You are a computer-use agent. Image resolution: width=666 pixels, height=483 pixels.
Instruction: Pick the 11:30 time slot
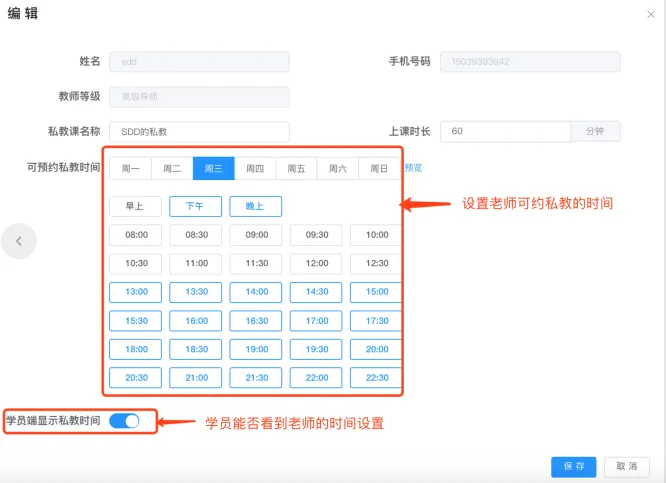click(255, 264)
